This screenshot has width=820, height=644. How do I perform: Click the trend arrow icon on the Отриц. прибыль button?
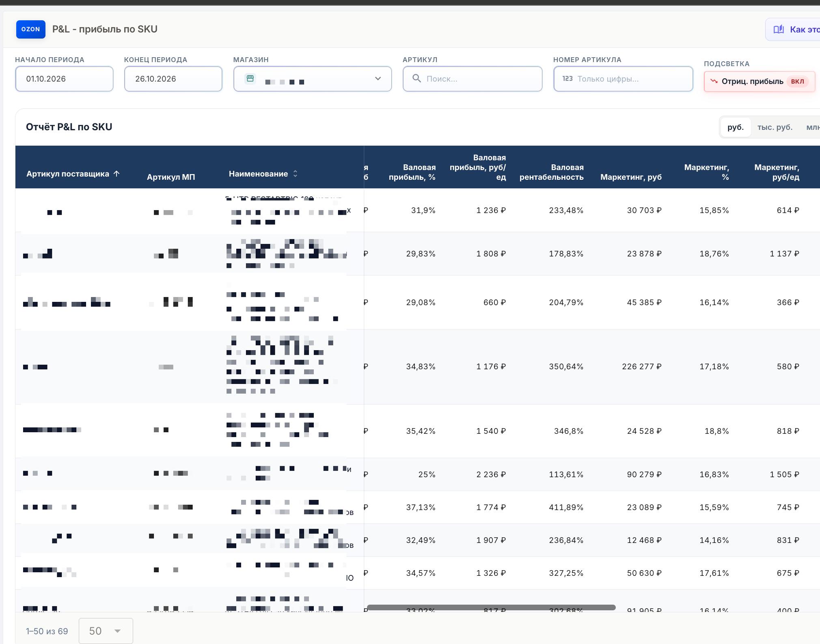714,81
